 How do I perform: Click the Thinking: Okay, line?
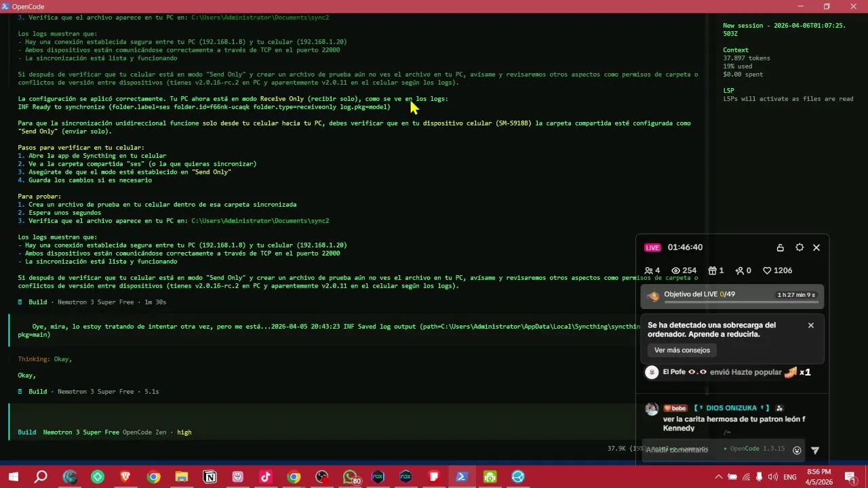click(45, 359)
